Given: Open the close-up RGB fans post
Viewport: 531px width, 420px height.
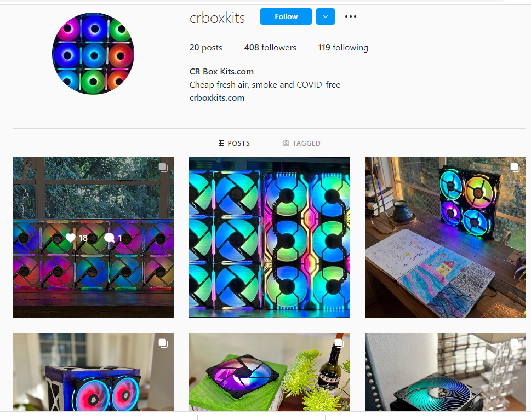Looking at the screenshot, I should 269,237.
